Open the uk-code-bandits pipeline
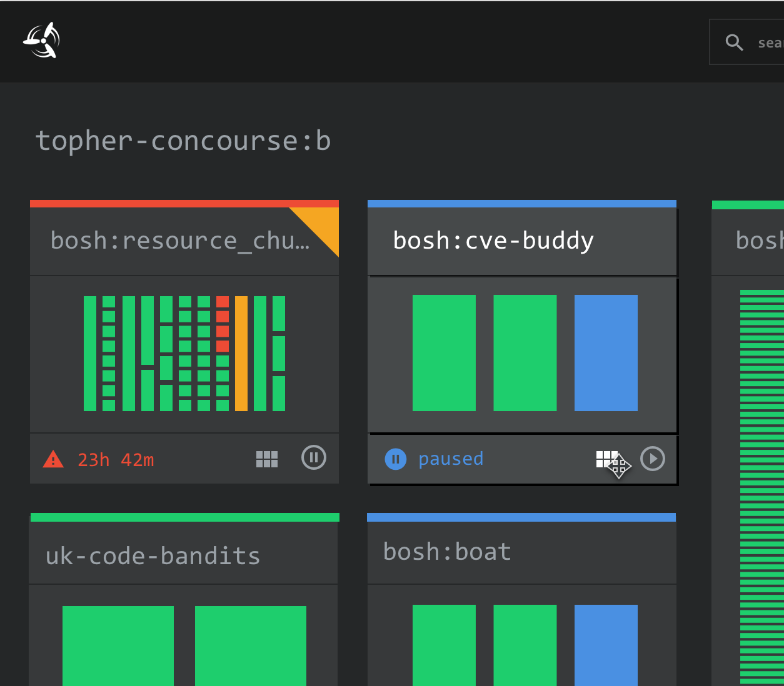The height and width of the screenshot is (686, 784). (153, 555)
